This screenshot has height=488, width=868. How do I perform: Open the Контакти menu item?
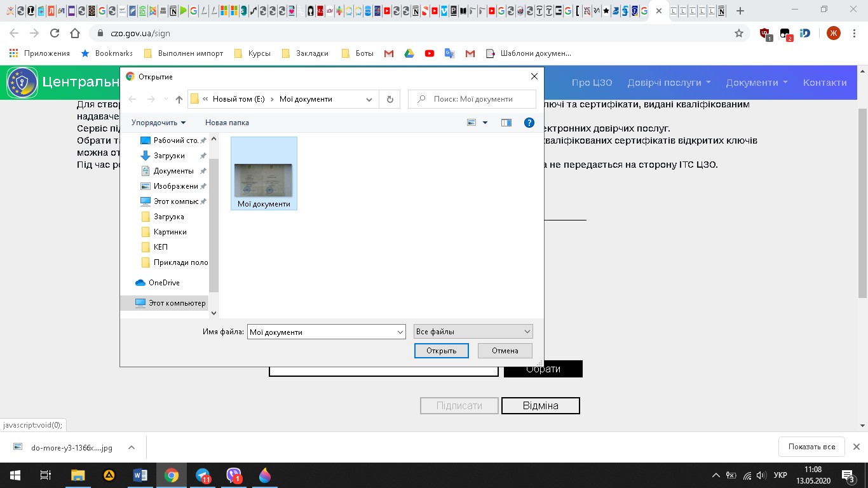824,83
